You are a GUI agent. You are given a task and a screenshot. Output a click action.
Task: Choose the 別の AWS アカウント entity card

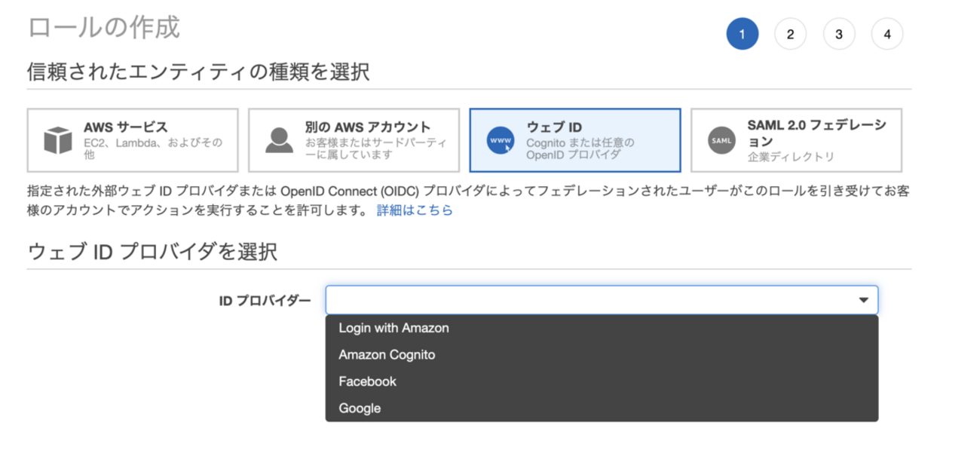click(x=354, y=140)
